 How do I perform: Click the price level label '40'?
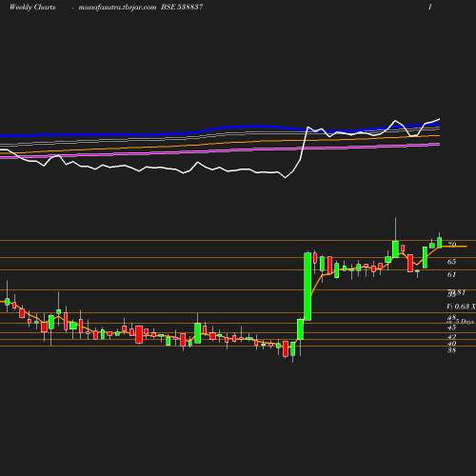[x=451, y=344]
